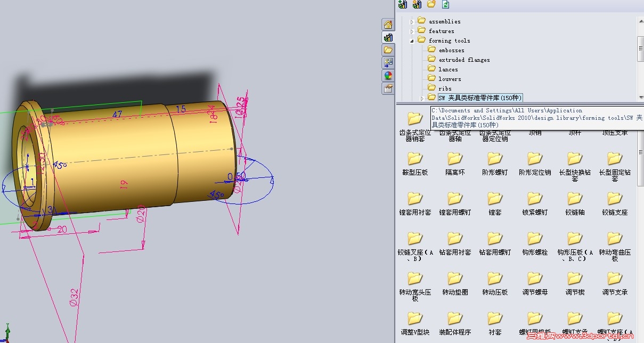Select SW 夹具类标准零件库 (150种) folder
Screen dimensions: 644x343
[475, 98]
